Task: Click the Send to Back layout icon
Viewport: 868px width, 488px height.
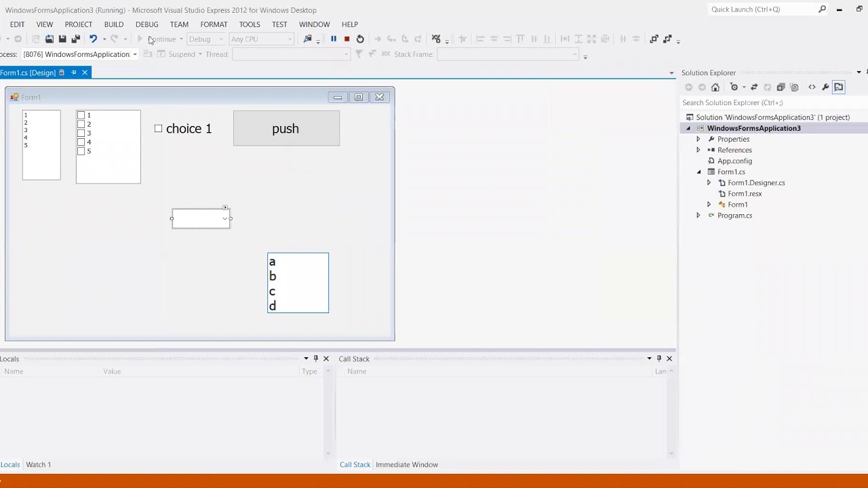Action: click(x=667, y=39)
